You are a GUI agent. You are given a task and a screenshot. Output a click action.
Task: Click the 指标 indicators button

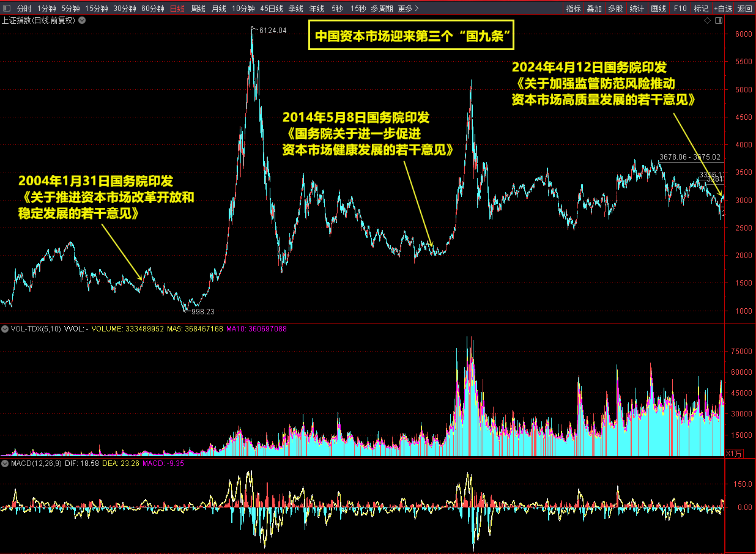(574, 9)
